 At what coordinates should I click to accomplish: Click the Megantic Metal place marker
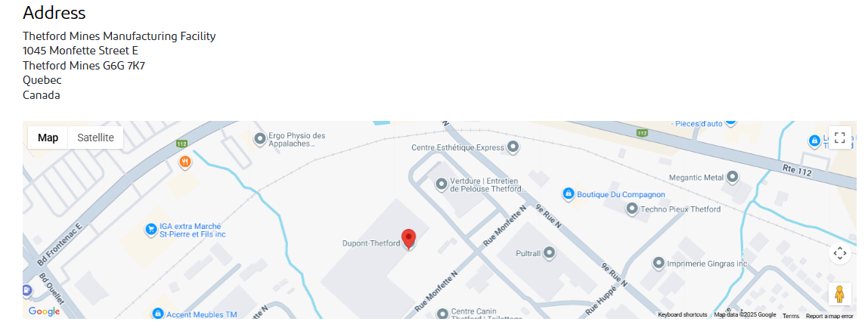click(733, 177)
